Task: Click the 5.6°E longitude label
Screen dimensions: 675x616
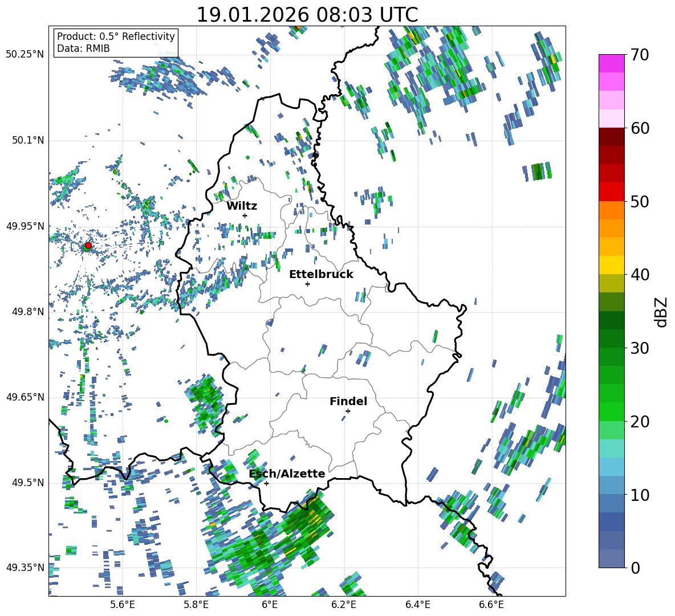Action: 123,605
